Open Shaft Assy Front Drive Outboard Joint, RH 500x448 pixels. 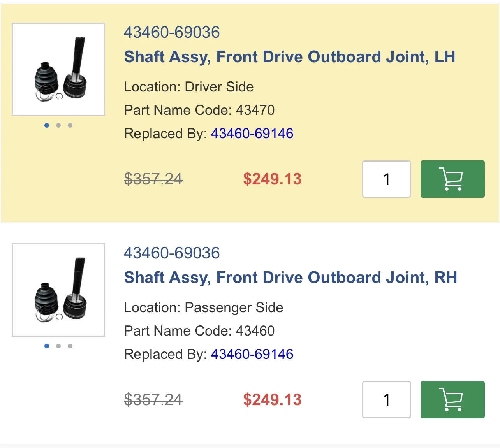[x=290, y=278]
